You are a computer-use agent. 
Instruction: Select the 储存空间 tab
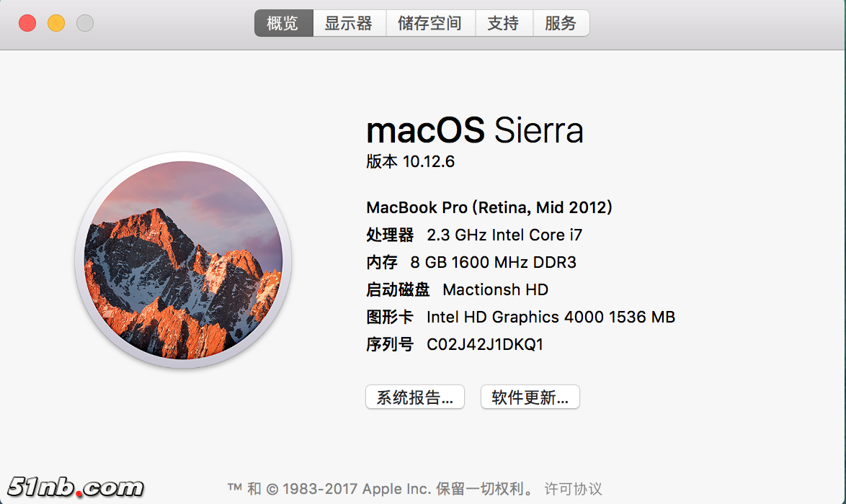coord(429,23)
